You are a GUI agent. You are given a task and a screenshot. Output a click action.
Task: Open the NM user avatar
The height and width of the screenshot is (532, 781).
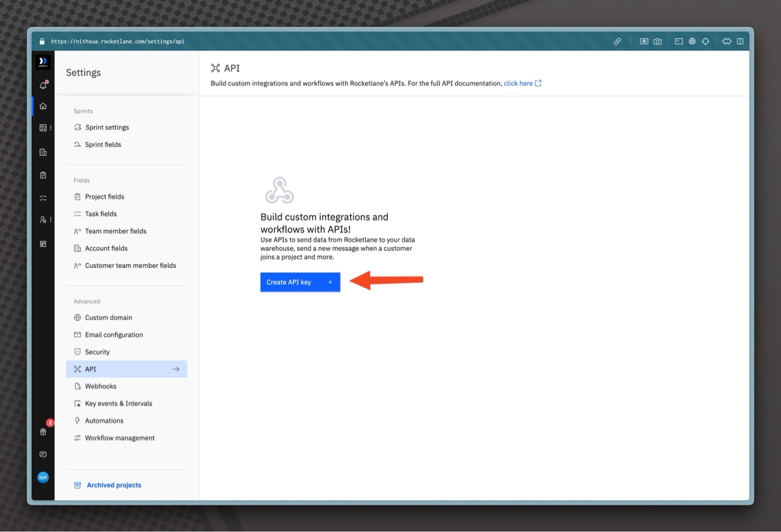[43, 477]
